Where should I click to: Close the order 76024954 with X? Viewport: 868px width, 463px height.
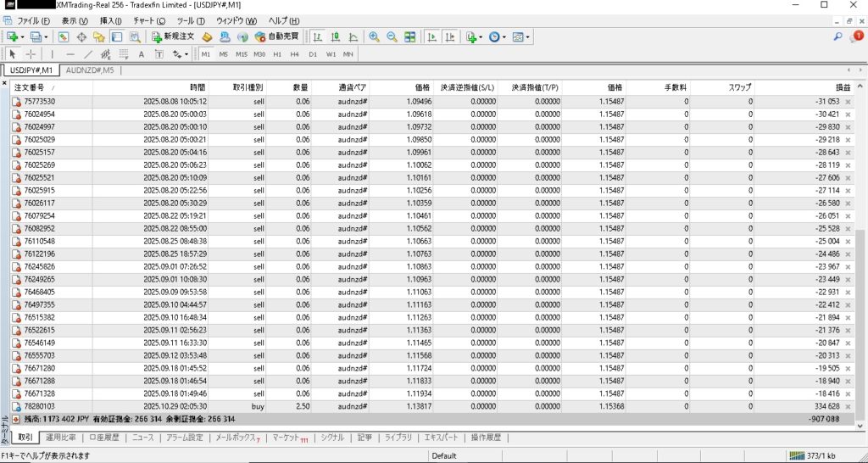click(848, 114)
